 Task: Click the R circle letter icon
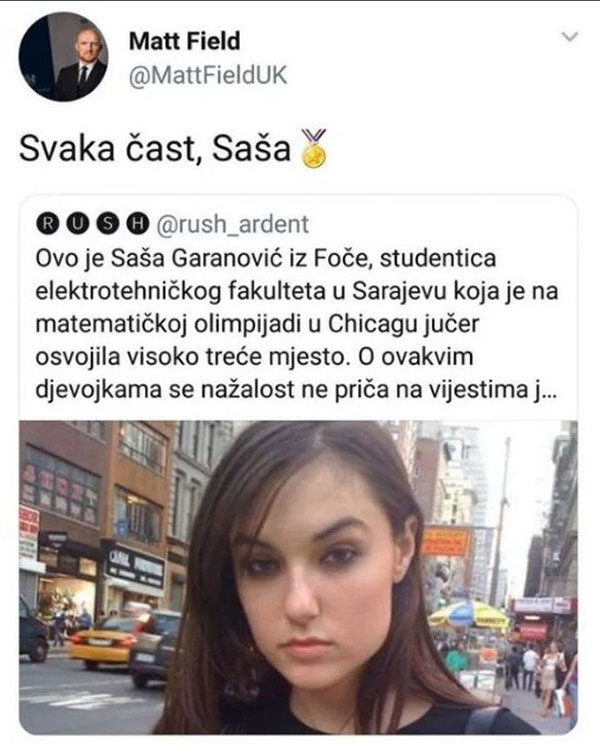click(x=46, y=224)
